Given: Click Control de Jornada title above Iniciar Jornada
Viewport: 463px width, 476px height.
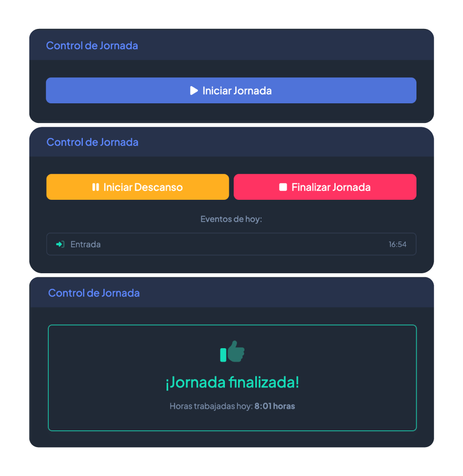Looking at the screenshot, I should 92,46.
